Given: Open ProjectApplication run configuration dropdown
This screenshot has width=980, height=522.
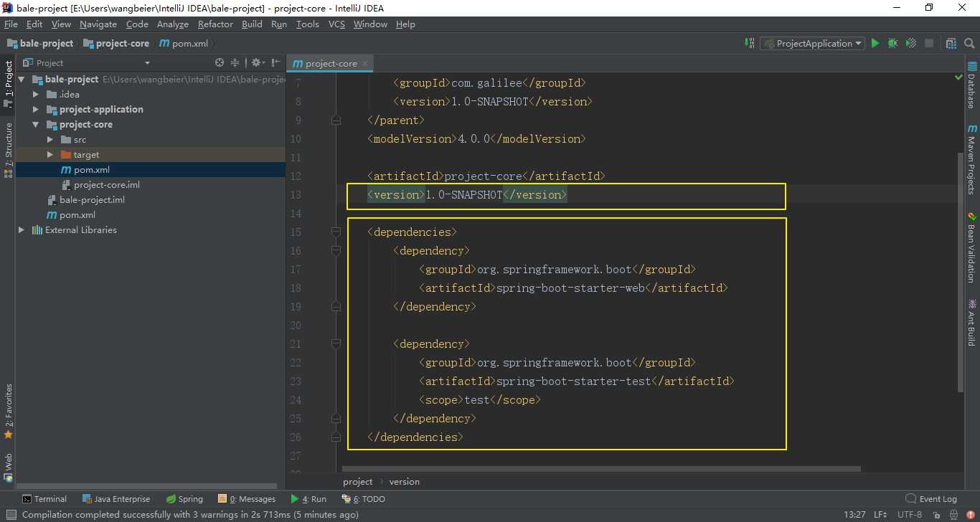Looking at the screenshot, I should 813,43.
